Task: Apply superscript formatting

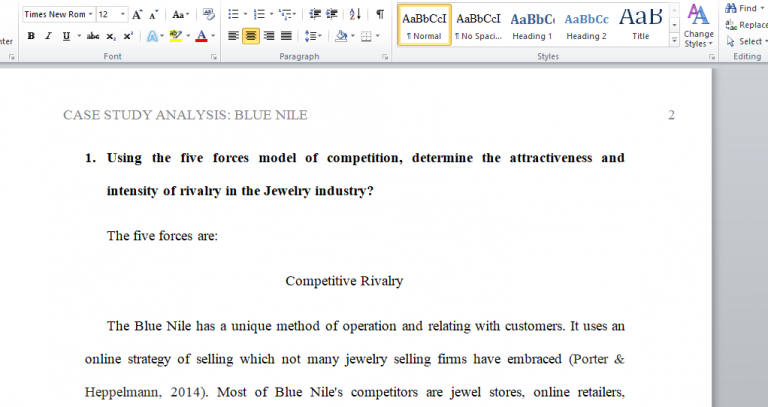Action: pyautogui.click(x=128, y=36)
